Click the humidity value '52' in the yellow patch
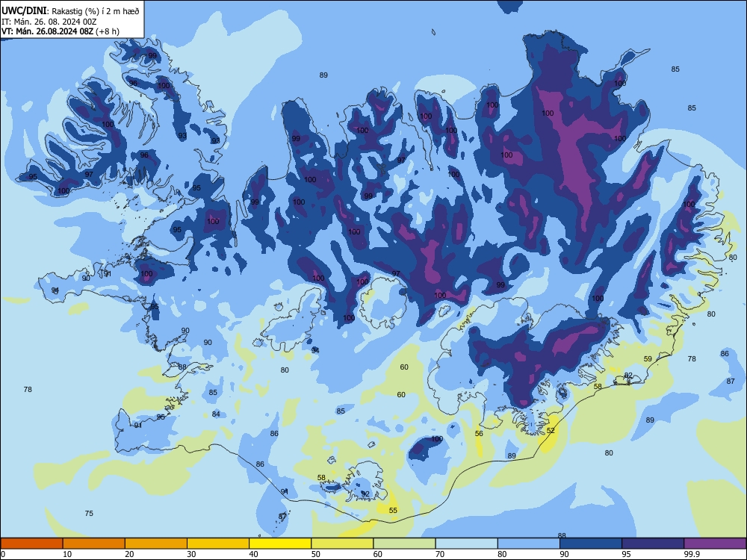This screenshot has height=560, width=747. pos(551,431)
